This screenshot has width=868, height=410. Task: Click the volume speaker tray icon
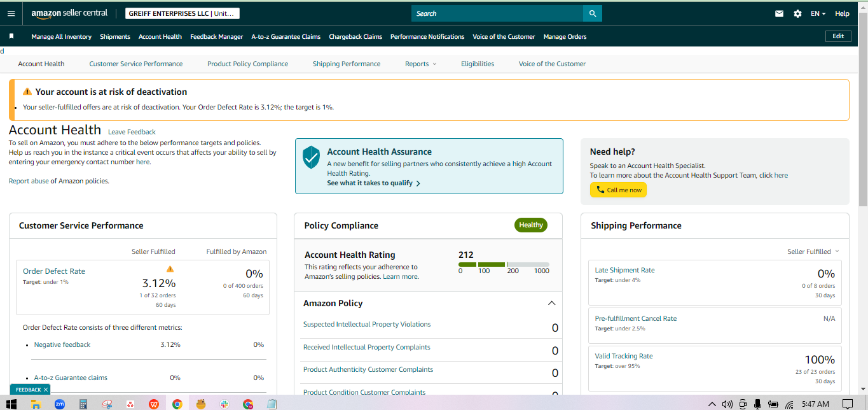click(727, 404)
